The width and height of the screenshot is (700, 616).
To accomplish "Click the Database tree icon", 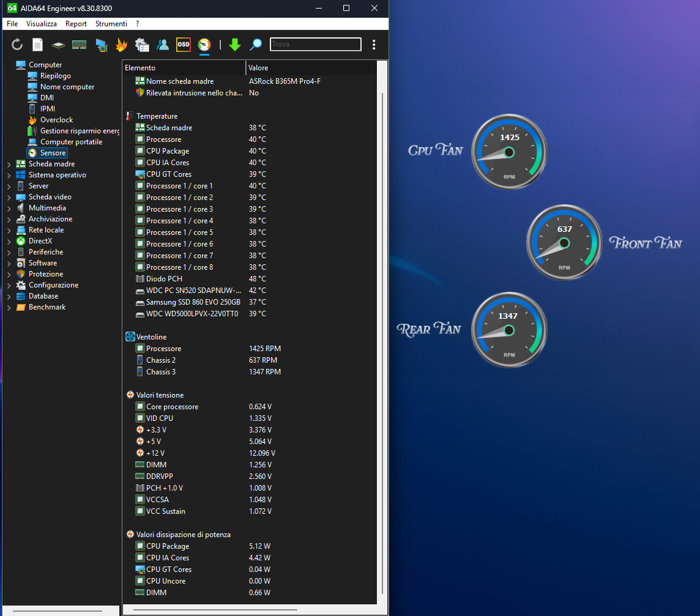I will [21, 296].
